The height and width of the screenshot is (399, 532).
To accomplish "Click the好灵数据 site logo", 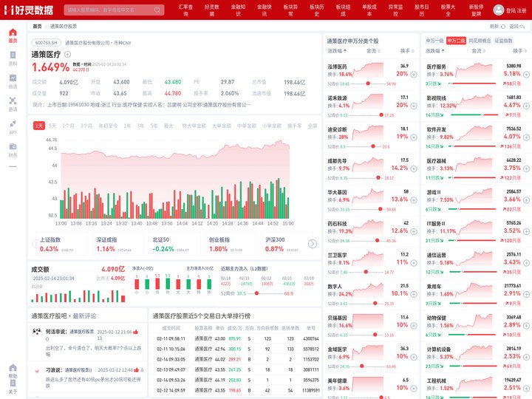I will point(29,10).
